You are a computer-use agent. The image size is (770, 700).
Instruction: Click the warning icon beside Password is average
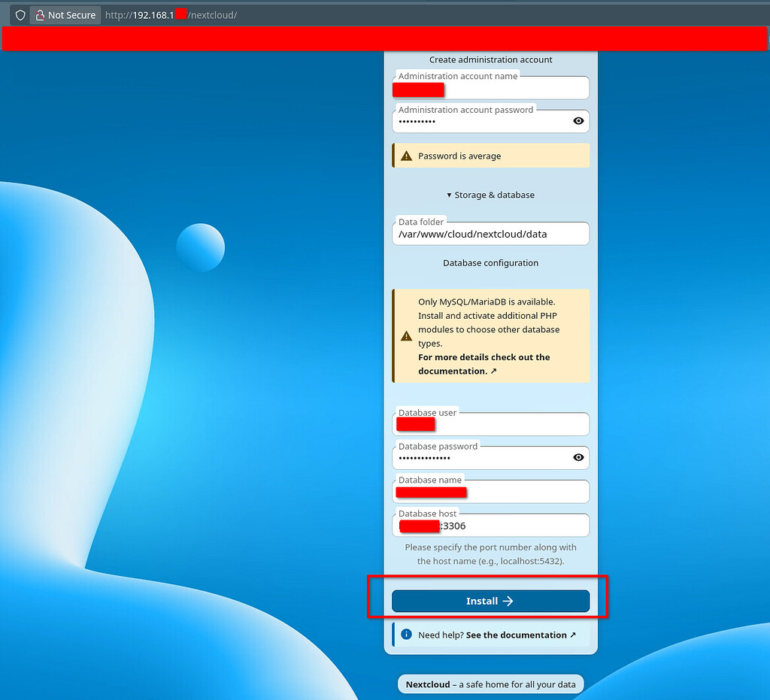coord(406,156)
